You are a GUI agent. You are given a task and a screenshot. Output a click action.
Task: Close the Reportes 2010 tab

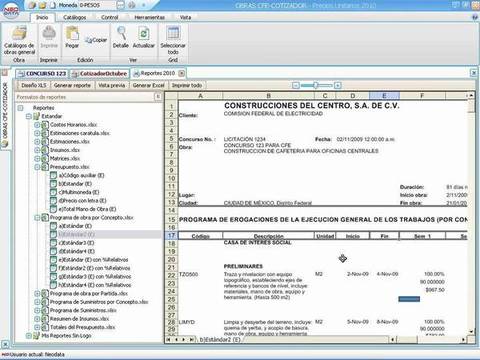[x=182, y=73]
